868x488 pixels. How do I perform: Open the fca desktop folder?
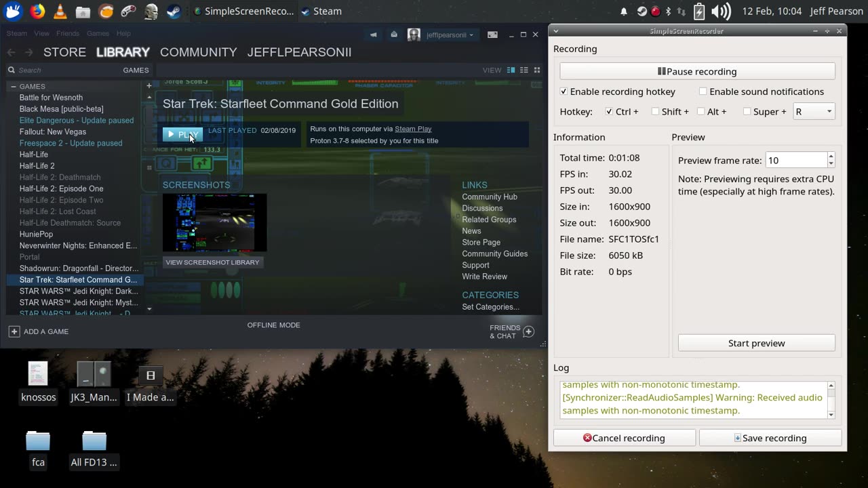click(x=38, y=449)
